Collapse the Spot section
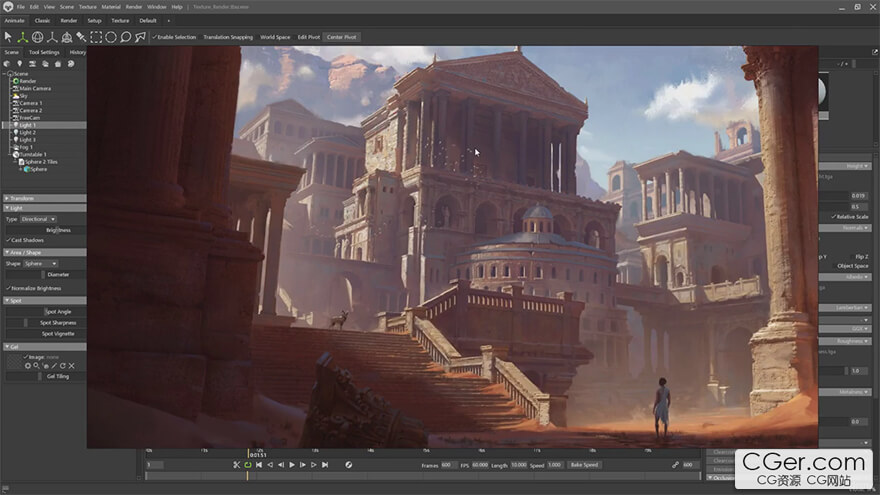The image size is (880, 495). (44, 301)
